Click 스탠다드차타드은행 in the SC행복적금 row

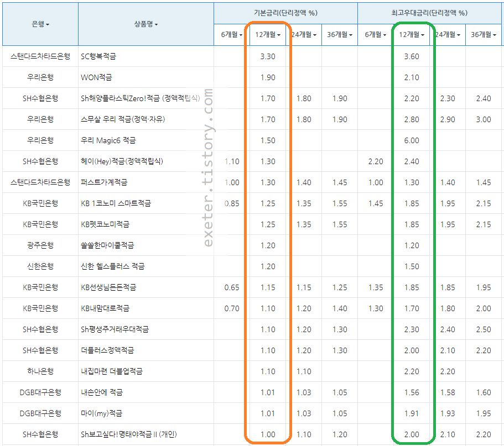coord(40,56)
